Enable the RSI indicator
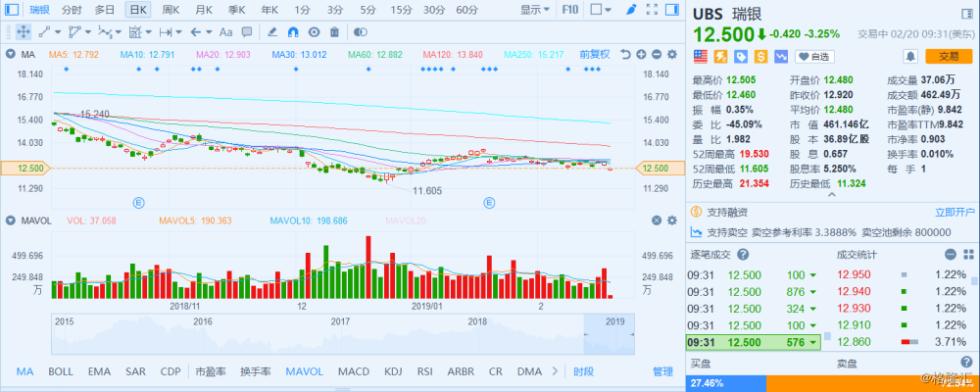980x392 pixels. coord(425,371)
